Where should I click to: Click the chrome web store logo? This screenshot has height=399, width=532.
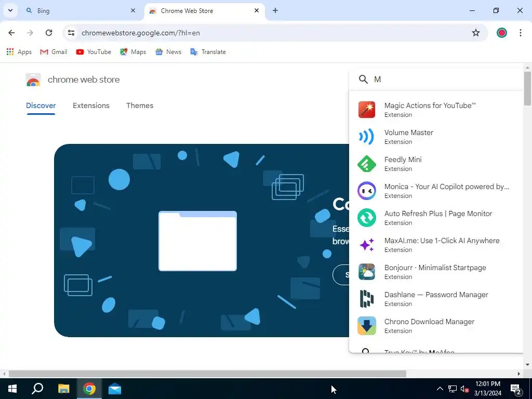[33, 80]
